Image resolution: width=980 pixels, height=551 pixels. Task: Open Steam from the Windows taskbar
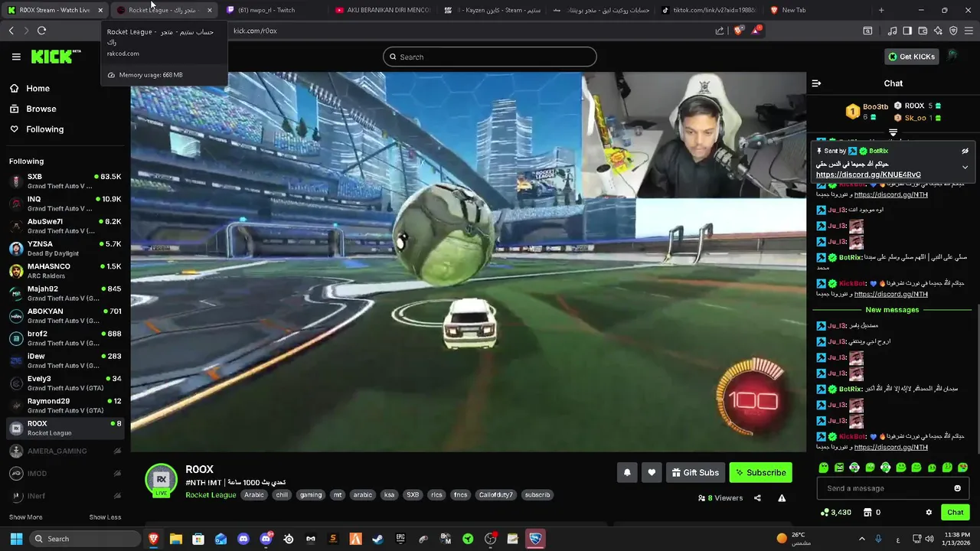click(x=377, y=539)
